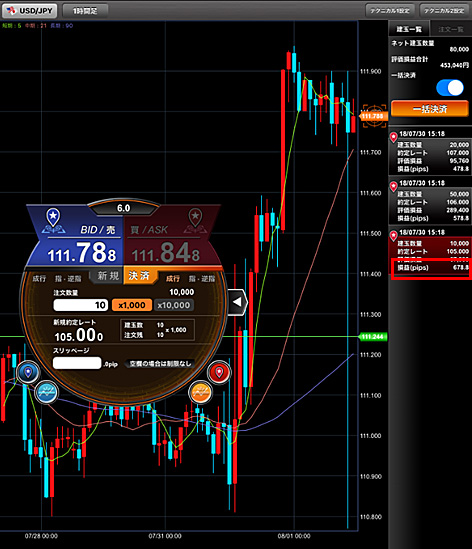Screen dimensions: 472x549
Task: Click the green 111.244 price line marker
Action: pos(373,337)
